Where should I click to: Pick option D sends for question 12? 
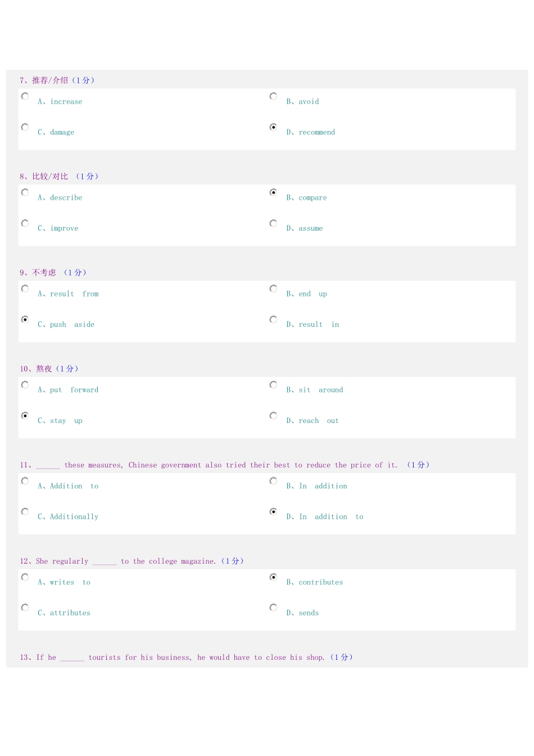[273, 607]
